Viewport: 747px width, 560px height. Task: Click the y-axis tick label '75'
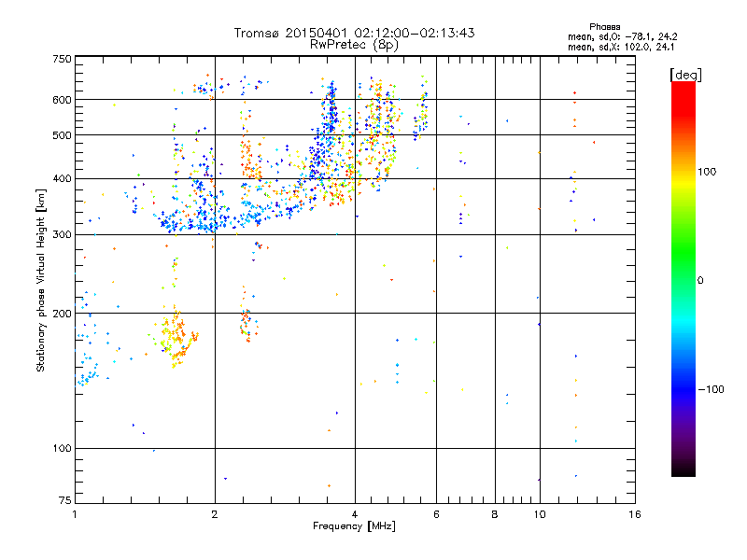click(65, 500)
